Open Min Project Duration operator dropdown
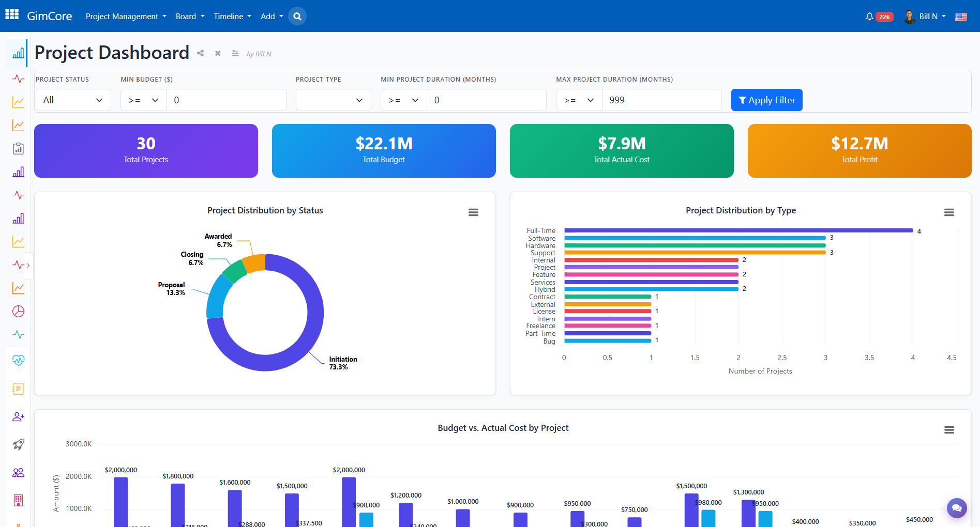Image resolution: width=980 pixels, height=527 pixels. (404, 100)
